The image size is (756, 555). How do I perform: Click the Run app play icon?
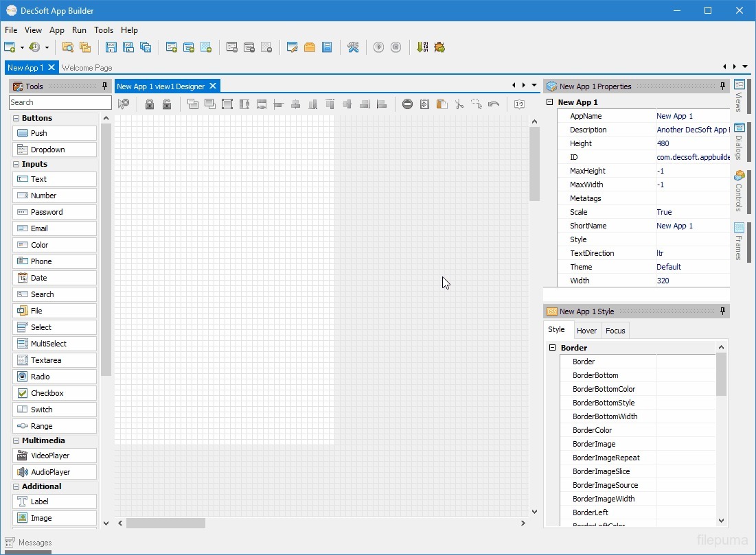coord(378,47)
